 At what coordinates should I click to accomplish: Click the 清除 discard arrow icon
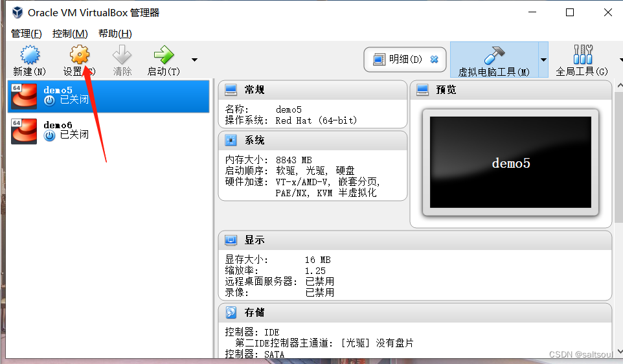(x=122, y=54)
